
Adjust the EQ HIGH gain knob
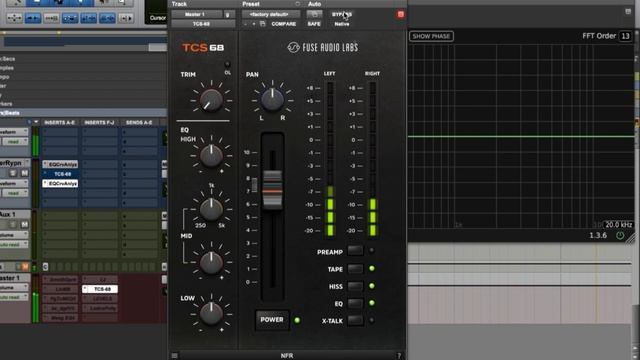point(211,156)
